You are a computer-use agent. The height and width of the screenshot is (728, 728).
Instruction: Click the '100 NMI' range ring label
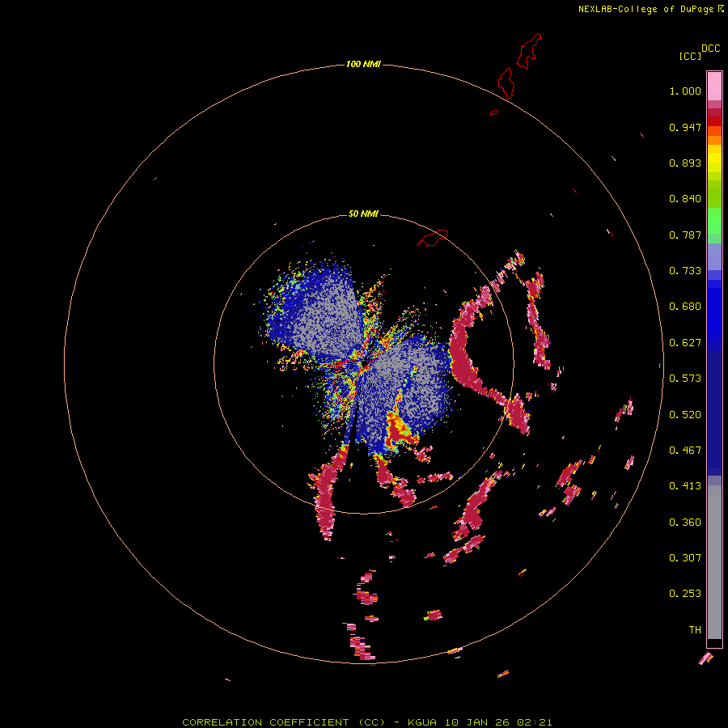click(x=363, y=64)
